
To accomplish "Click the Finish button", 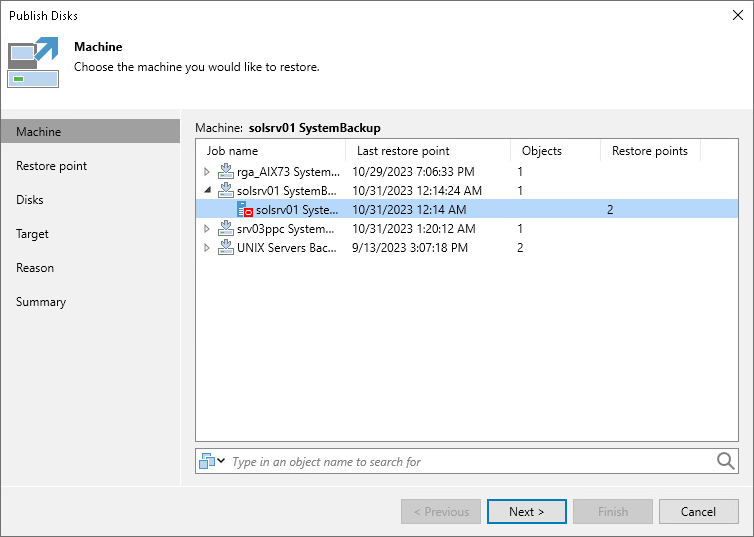I will click(x=613, y=512).
